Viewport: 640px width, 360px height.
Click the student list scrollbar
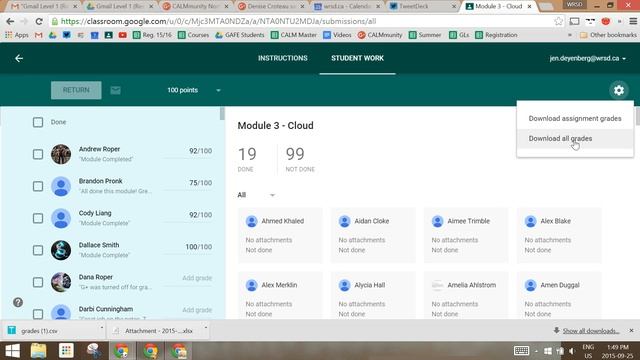pyautogui.click(x=222, y=114)
